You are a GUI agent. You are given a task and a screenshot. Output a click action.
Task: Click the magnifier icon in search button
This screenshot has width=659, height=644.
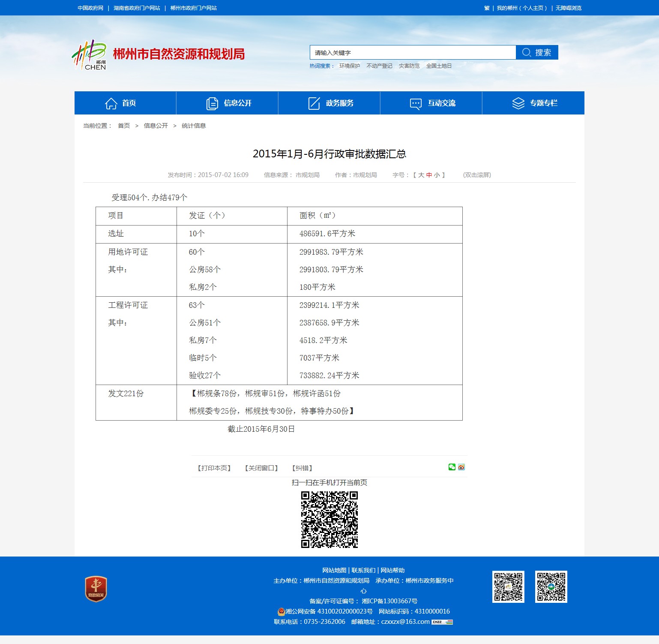[x=527, y=52]
